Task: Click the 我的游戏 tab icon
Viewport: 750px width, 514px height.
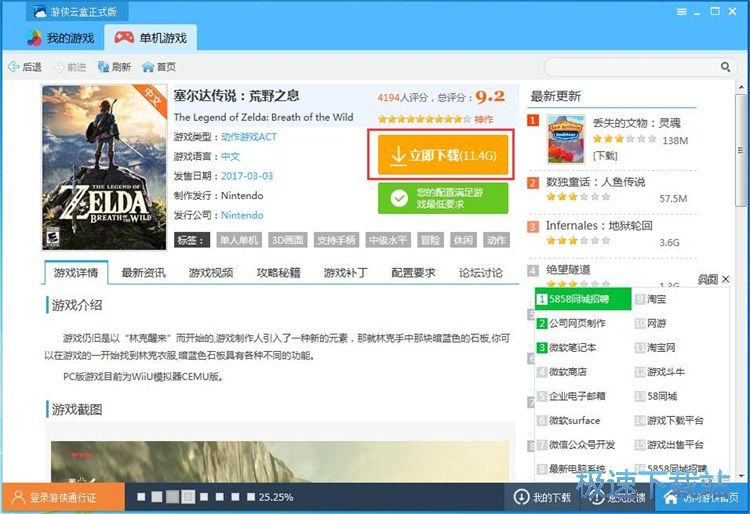Action: (x=34, y=38)
